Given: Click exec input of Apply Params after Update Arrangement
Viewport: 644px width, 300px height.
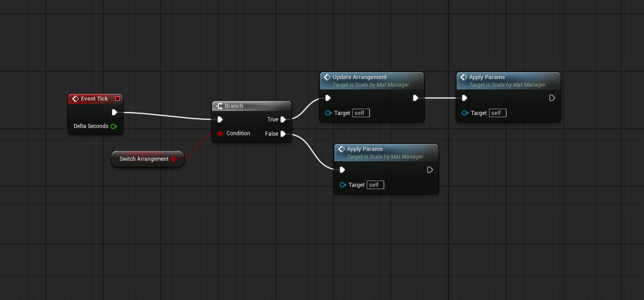Looking at the screenshot, I should 465,98.
